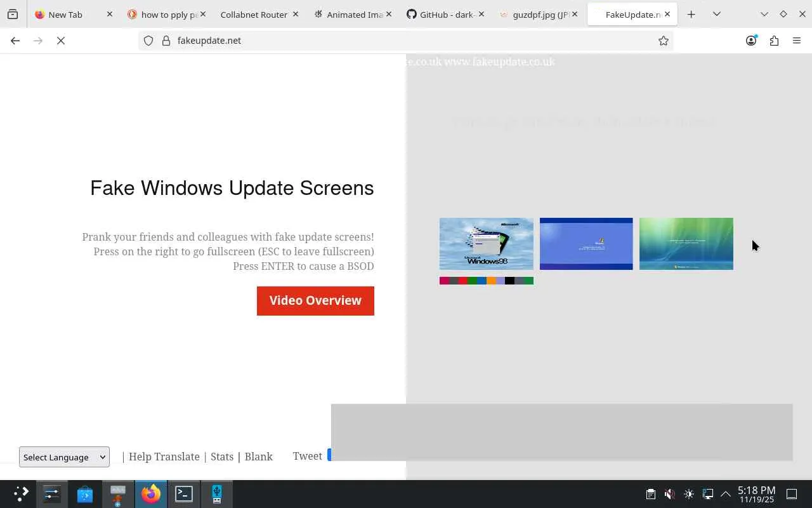Open the Konsole terminal from taskbar

[184, 494]
